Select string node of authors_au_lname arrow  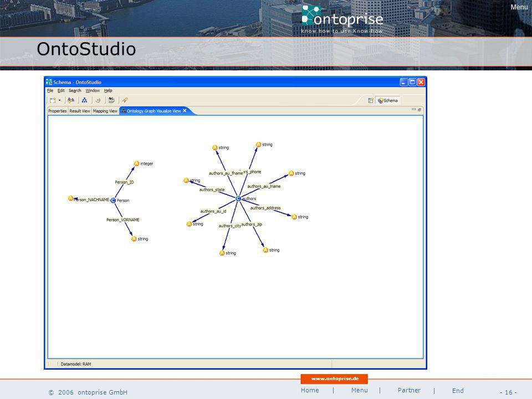click(x=291, y=173)
